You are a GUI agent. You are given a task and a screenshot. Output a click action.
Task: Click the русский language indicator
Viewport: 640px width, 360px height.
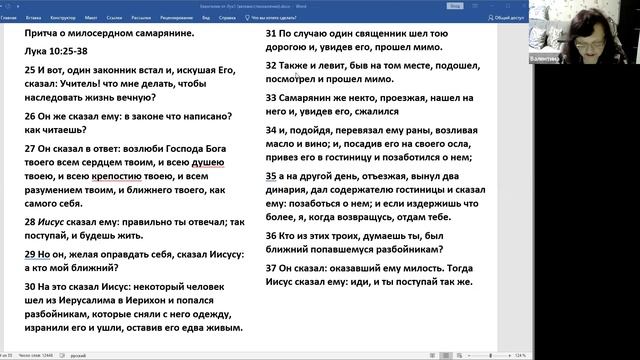78,356
